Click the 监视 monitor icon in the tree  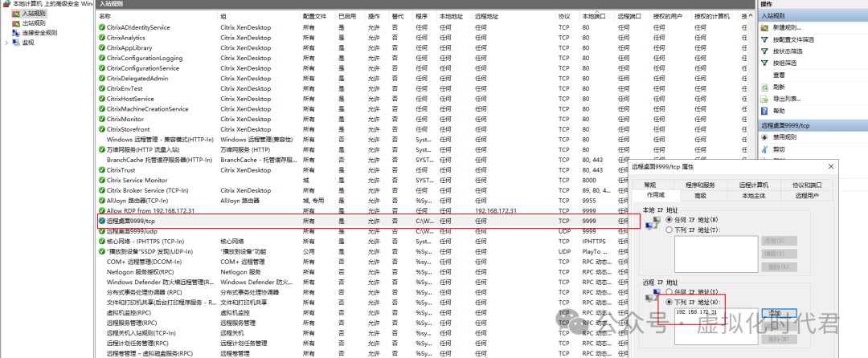pos(16,43)
